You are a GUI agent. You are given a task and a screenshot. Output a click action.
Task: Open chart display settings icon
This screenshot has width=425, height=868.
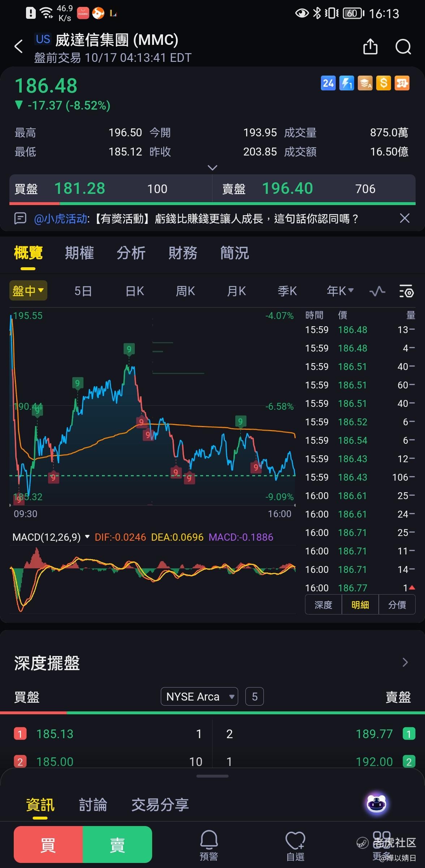pyautogui.click(x=406, y=291)
